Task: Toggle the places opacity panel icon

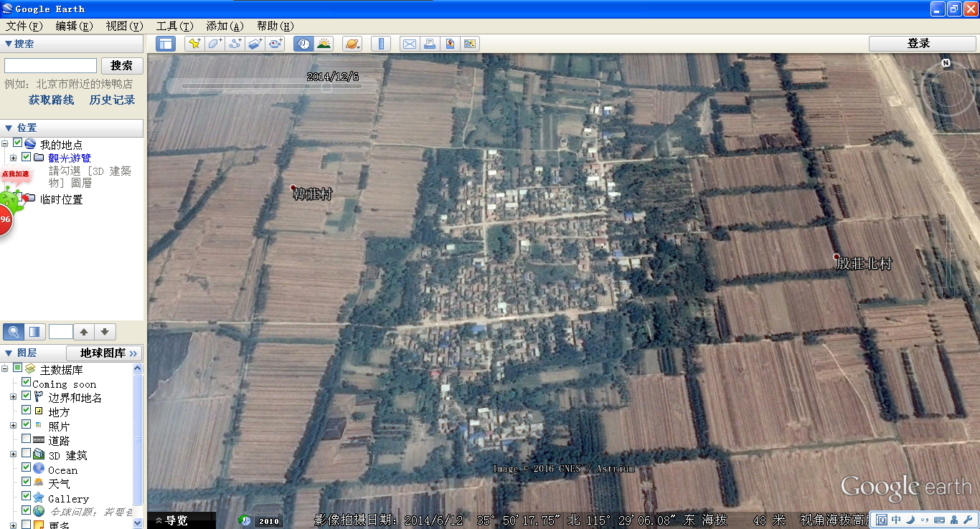Action: (34, 332)
